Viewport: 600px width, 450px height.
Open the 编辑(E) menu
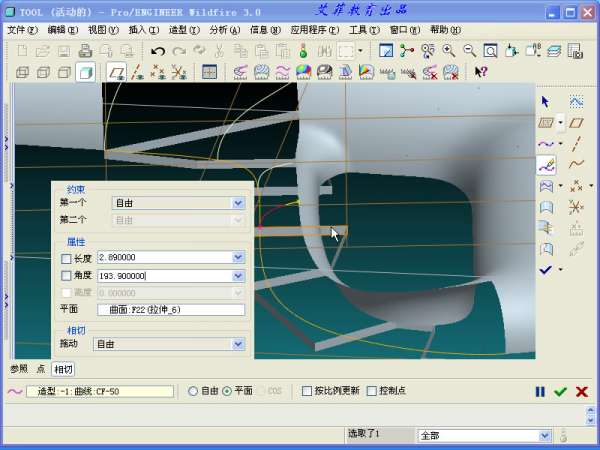point(63,30)
